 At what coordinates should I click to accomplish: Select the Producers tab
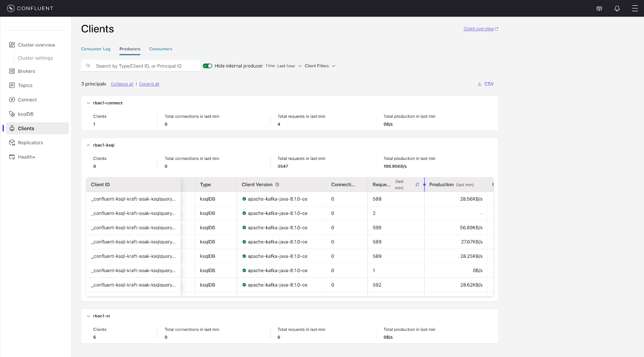pyautogui.click(x=130, y=49)
